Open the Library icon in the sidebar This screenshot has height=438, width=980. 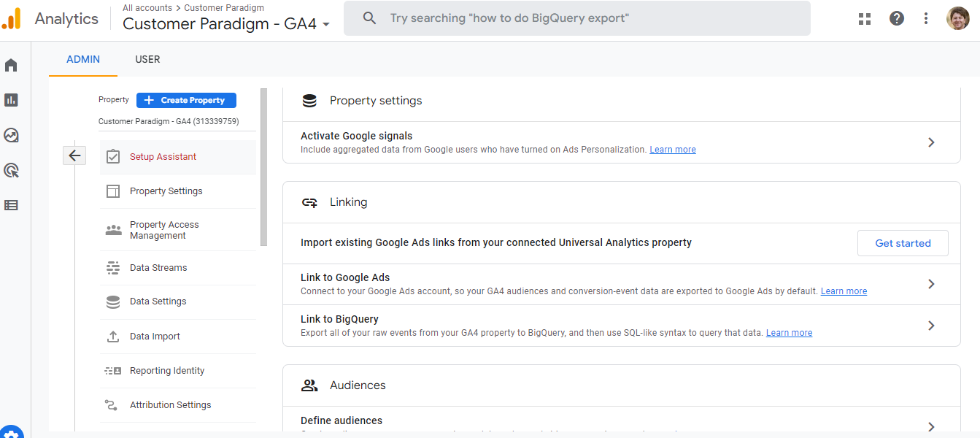click(11, 205)
